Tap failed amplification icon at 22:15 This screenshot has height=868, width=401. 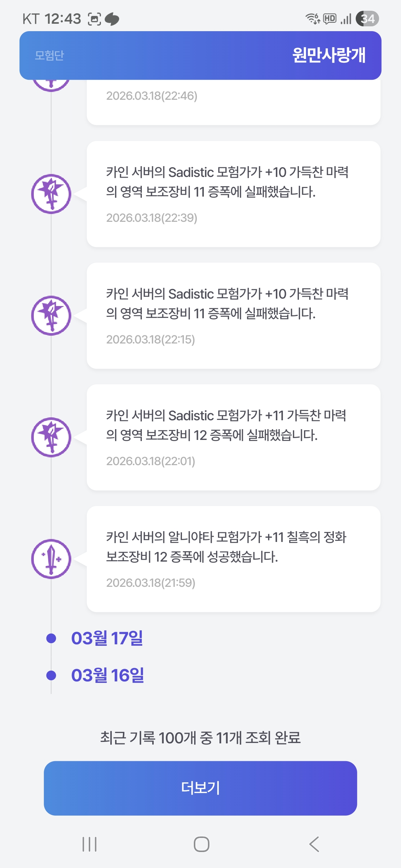[x=51, y=316]
